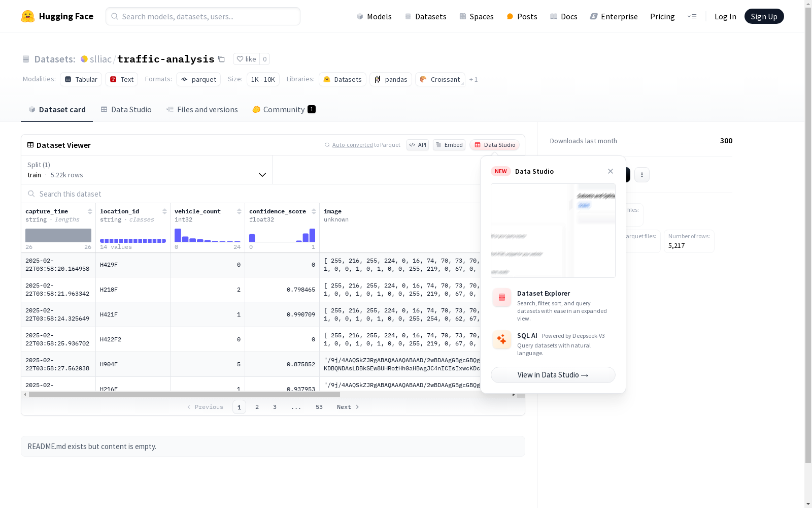The width and height of the screenshot is (812, 508).
Task: Sort by vehicle_count column
Action: click(x=239, y=211)
